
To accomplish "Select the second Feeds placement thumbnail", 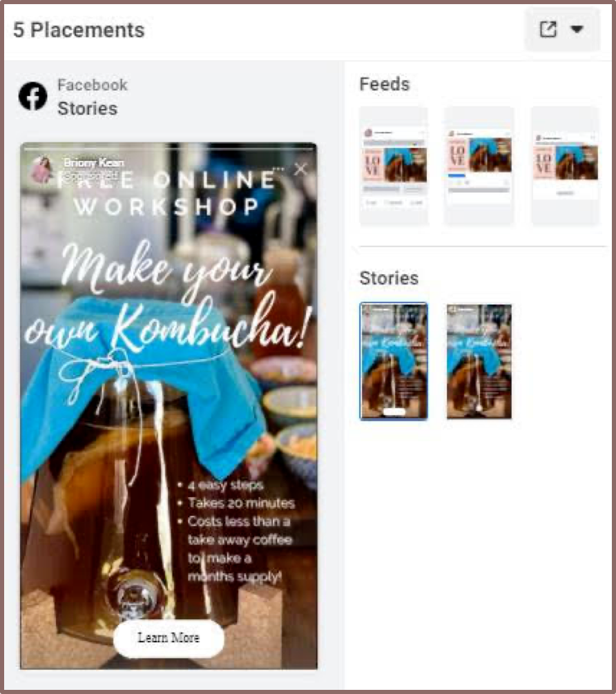I will 479,166.
